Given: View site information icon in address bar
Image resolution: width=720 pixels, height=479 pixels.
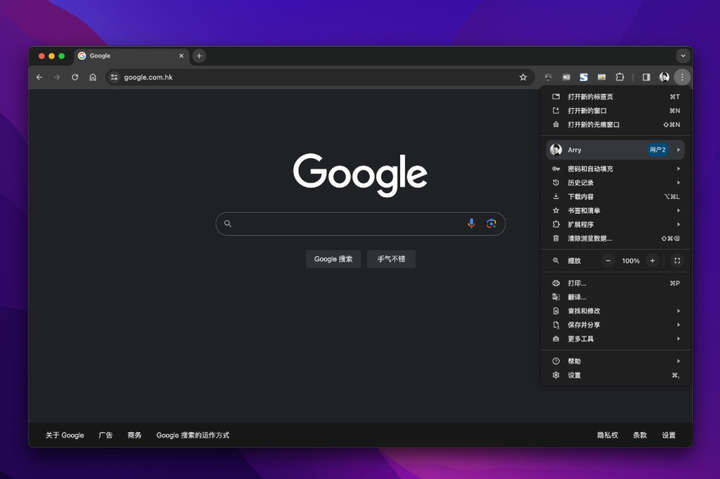Looking at the screenshot, I should click(114, 77).
